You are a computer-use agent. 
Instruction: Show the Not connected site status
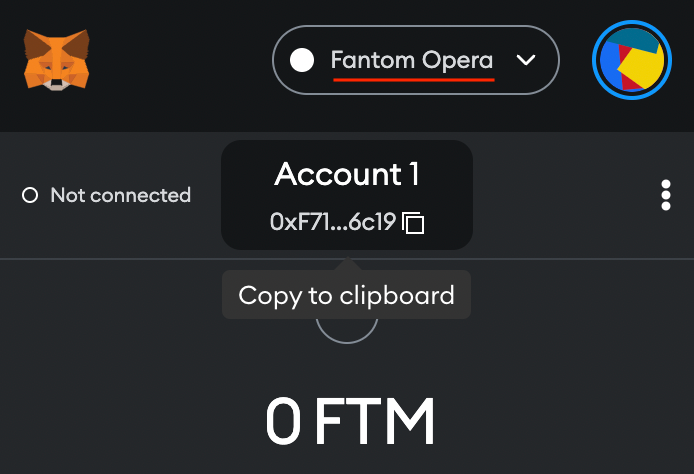click(106, 195)
